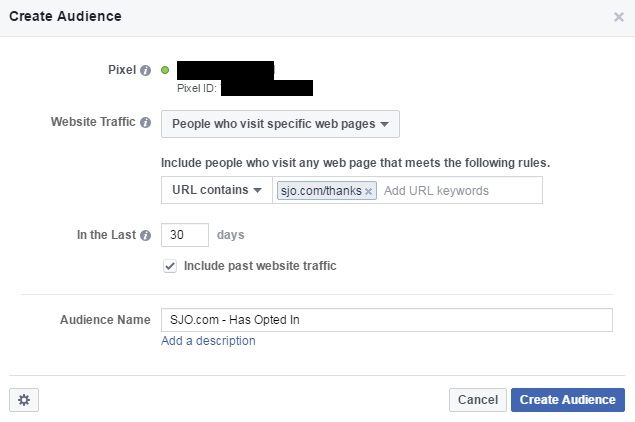Click the Include past website traffic label
Image resolution: width=635 pixels, height=422 pixels.
point(260,266)
